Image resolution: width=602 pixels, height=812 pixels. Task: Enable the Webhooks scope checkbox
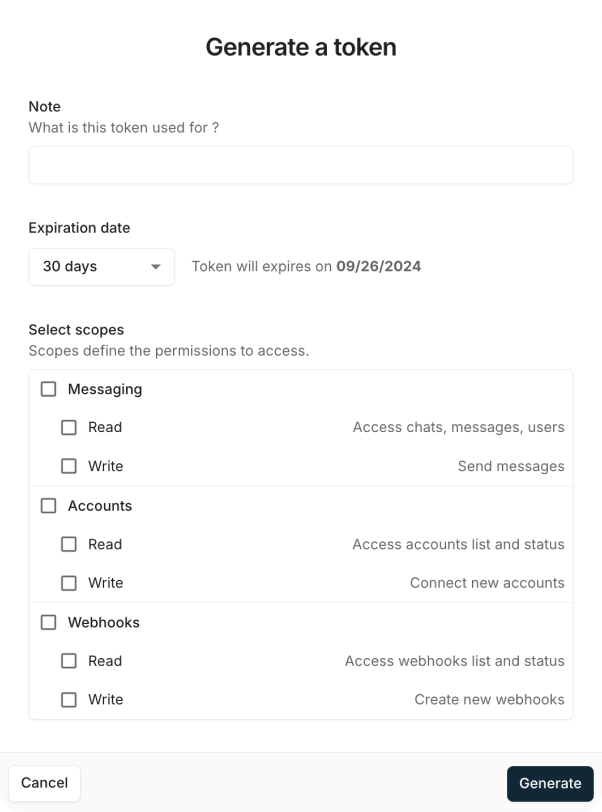click(48, 622)
